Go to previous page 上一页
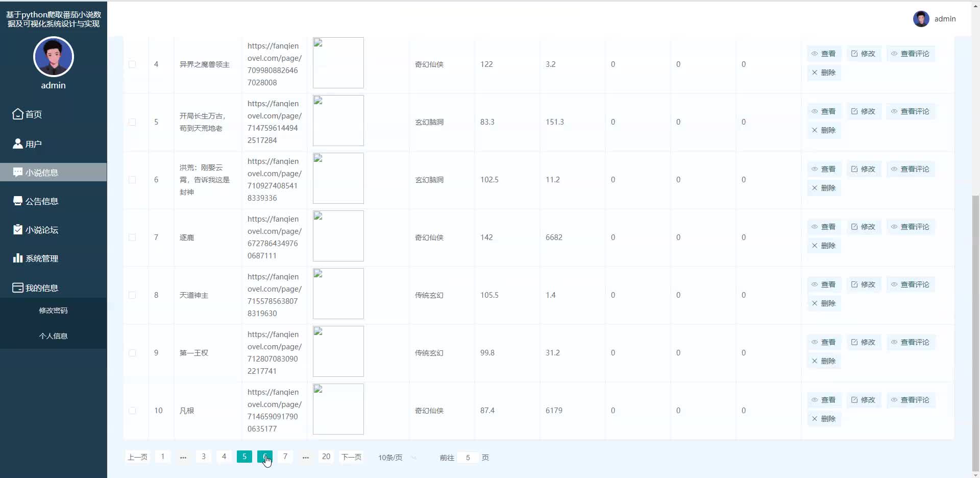Image resolution: width=980 pixels, height=478 pixels. 137,457
